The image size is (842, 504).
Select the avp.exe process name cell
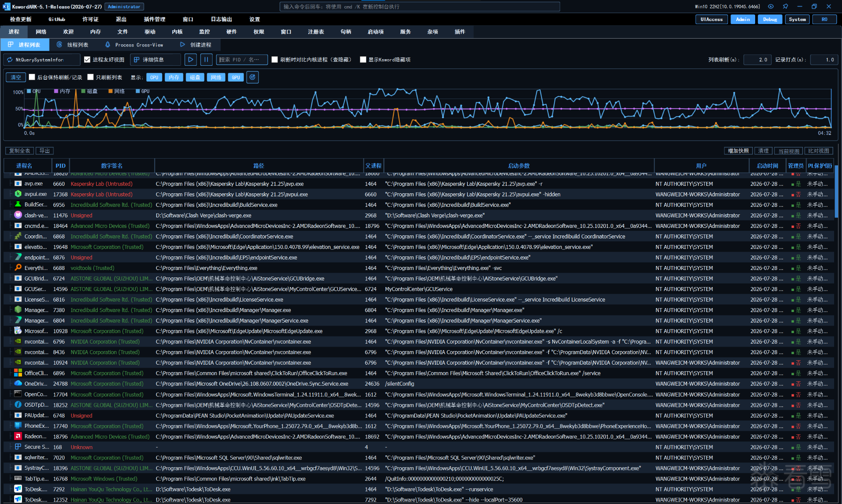[x=33, y=184]
